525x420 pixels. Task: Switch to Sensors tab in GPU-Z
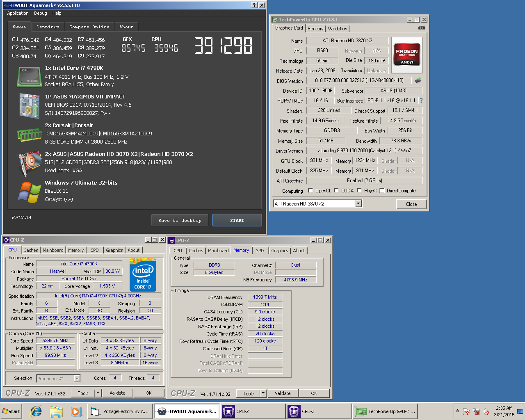pyautogui.click(x=315, y=28)
